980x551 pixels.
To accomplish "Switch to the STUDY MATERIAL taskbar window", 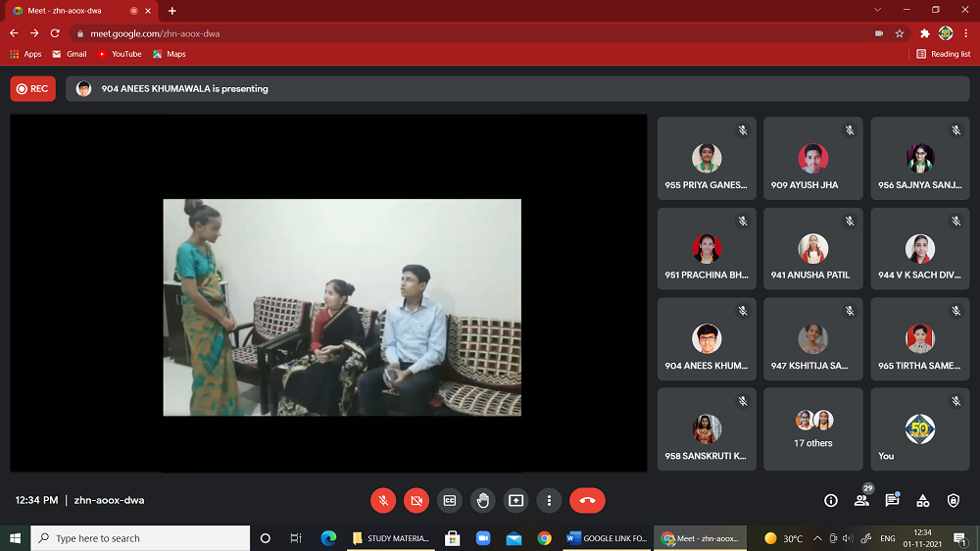I will 392,538.
